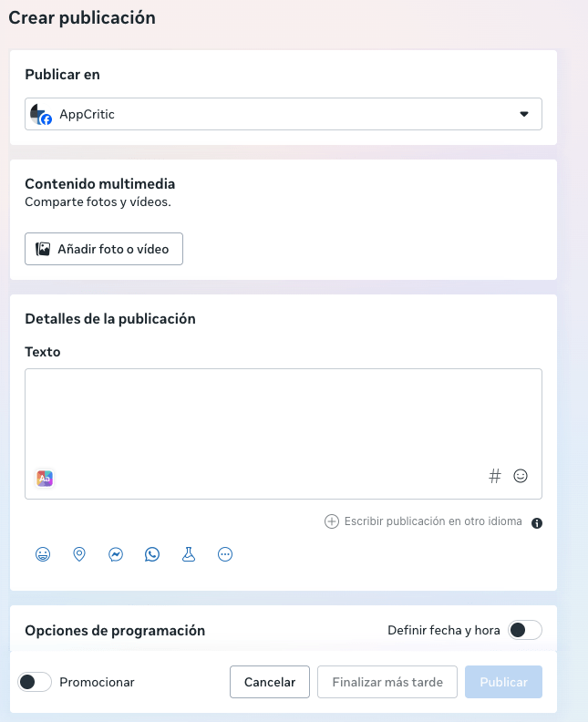Add a location pin to the post
Image resolution: width=588 pixels, height=722 pixels.
coord(79,554)
